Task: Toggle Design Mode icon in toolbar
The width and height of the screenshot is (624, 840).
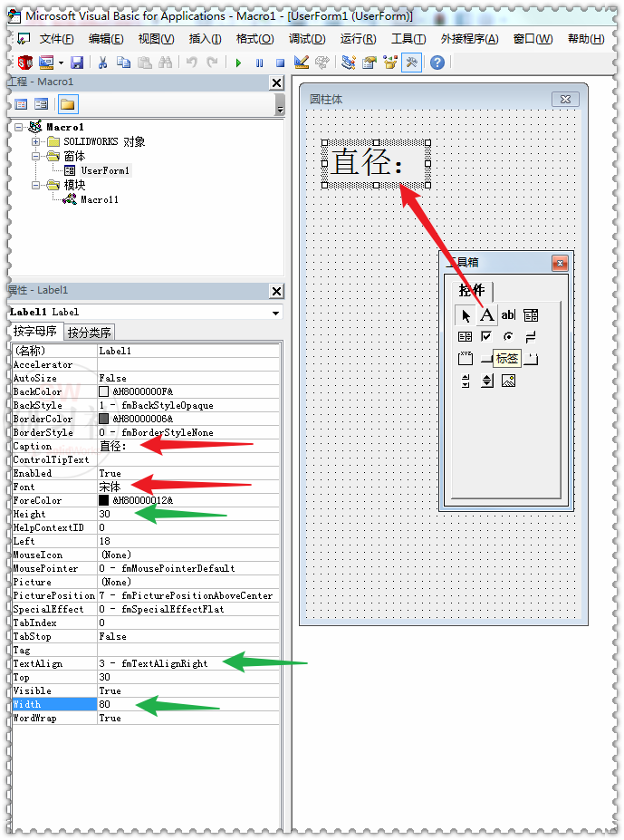Action: click(x=302, y=63)
